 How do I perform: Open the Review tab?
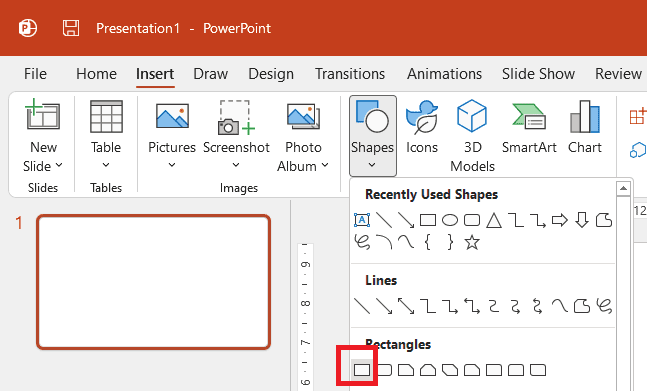point(618,74)
